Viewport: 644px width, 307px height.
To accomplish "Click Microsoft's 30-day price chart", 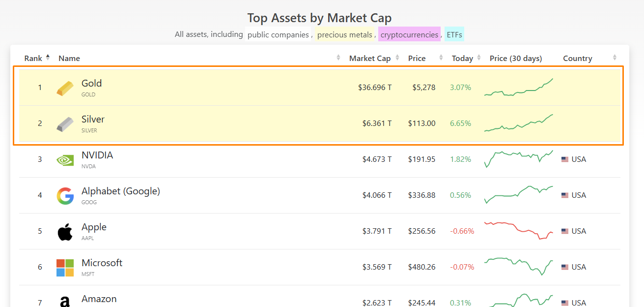I will coord(519,267).
